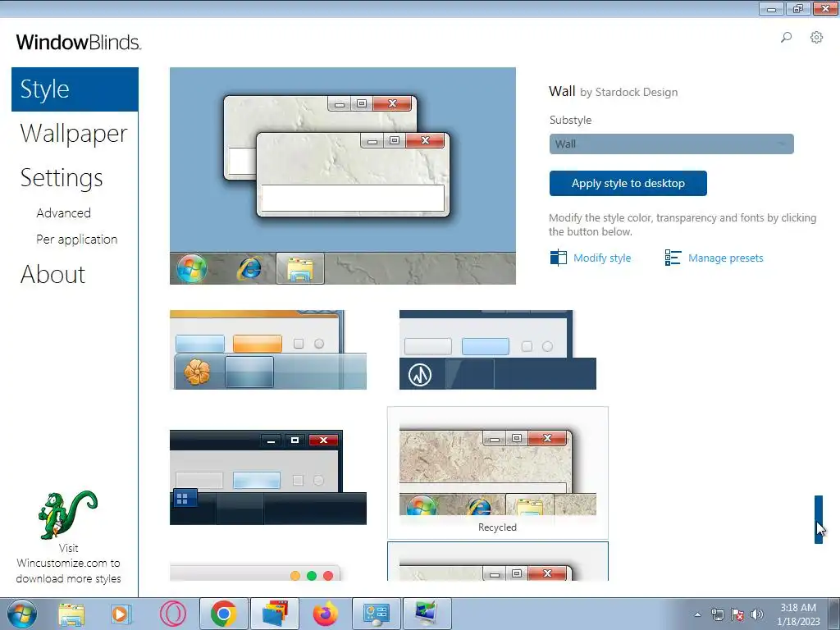
Task: Show hidden tray icons arrow
Action: click(697, 614)
